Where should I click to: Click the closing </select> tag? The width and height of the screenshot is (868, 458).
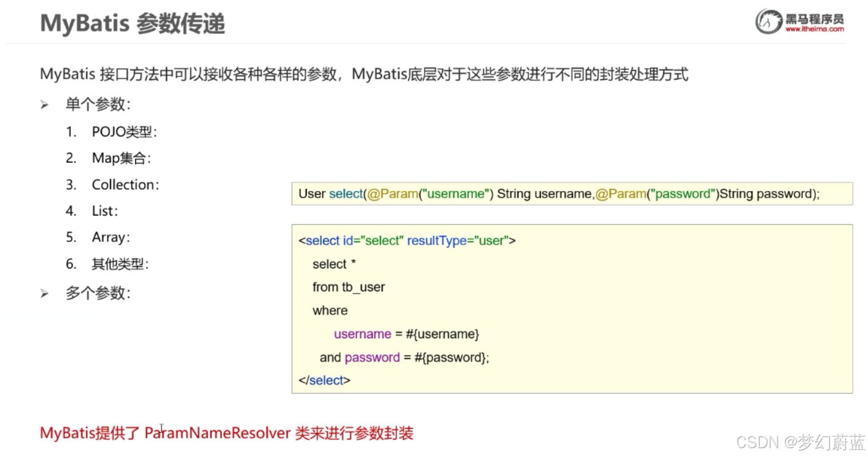(324, 380)
